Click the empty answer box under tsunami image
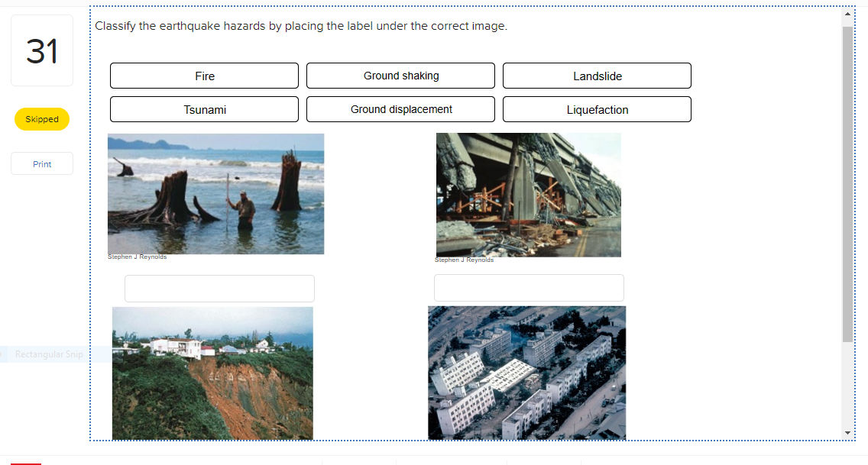 (219, 288)
